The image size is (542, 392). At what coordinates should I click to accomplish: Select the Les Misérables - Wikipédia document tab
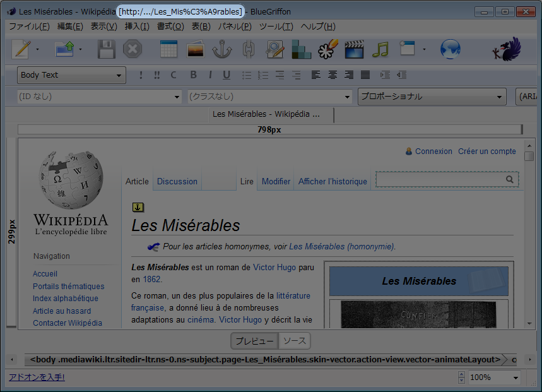point(271,114)
